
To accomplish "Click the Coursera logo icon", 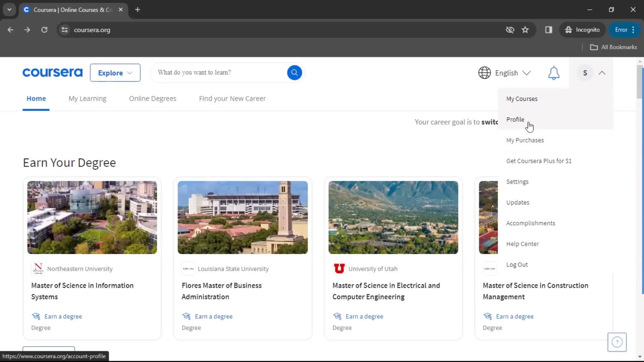I will (52, 72).
